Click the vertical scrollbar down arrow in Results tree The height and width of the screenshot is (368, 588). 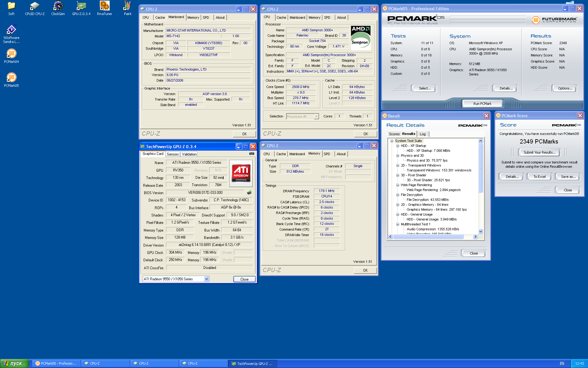481,232
